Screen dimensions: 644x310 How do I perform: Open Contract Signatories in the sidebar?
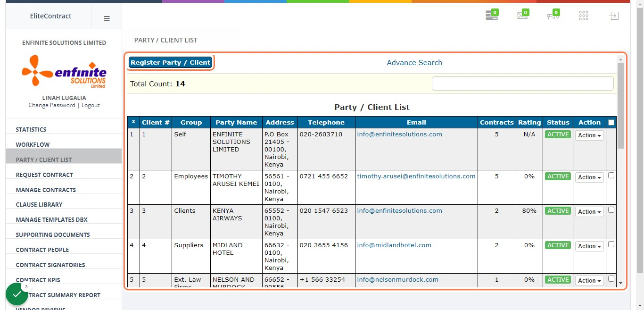[50, 265]
